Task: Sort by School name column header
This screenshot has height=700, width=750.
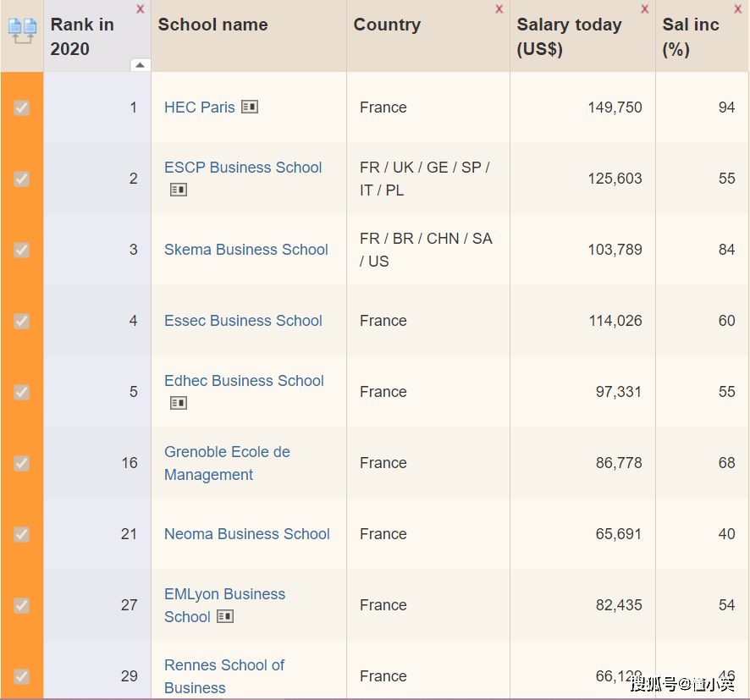Action: 212,25
